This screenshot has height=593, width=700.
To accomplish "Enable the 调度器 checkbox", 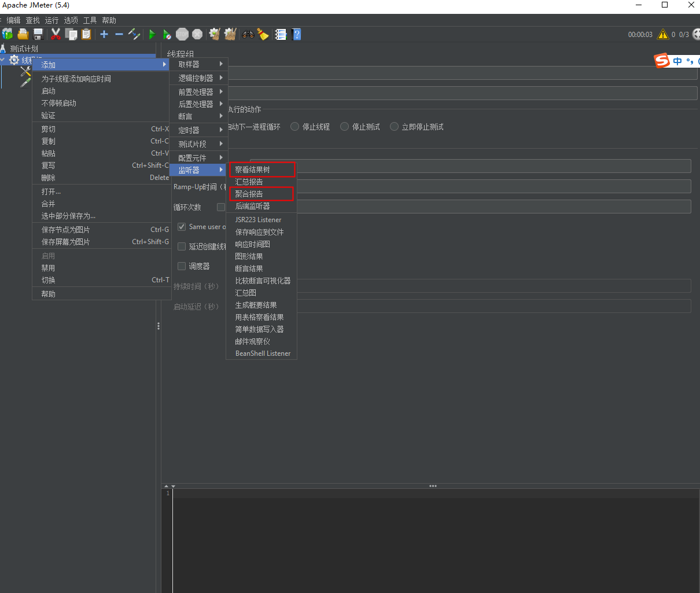I will [182, 266].
